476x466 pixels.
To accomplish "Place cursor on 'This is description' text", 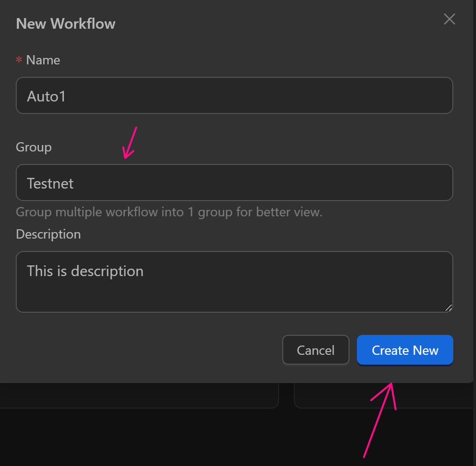I will click(85, 271).
